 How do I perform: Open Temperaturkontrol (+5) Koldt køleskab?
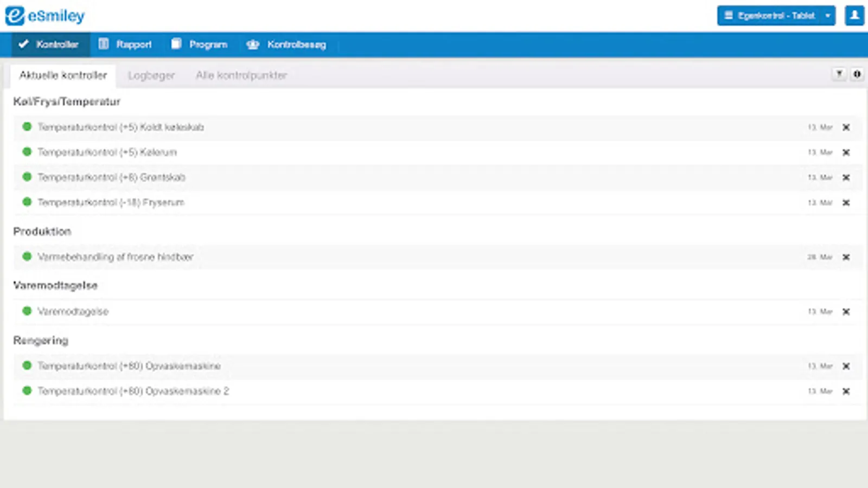[121, 127]
